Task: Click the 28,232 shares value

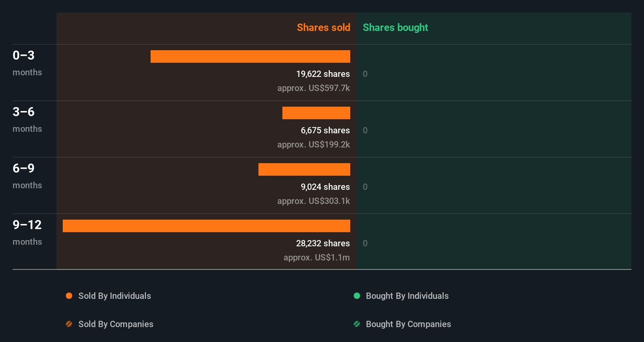Action: [x=323, y=243]
